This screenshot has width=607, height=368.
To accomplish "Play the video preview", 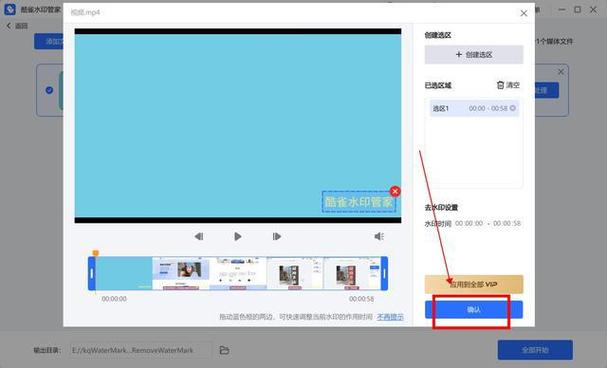I will [238, 236].
